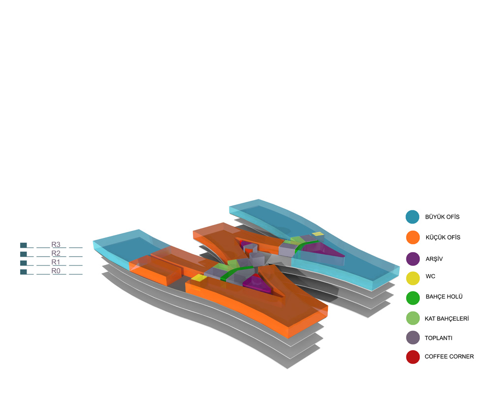Click the light green KAT BAHÇELERİ circle
The image size is (504, 420).
[413, 318]
